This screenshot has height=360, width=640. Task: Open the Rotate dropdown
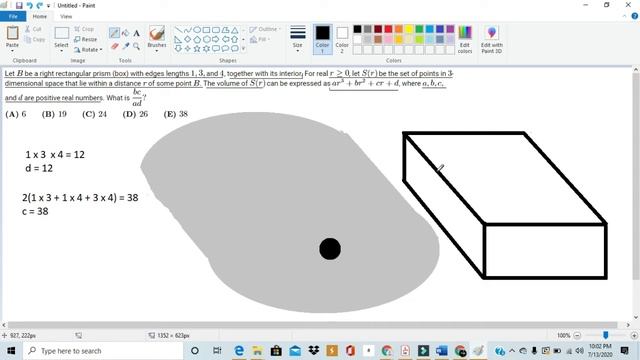88,50
